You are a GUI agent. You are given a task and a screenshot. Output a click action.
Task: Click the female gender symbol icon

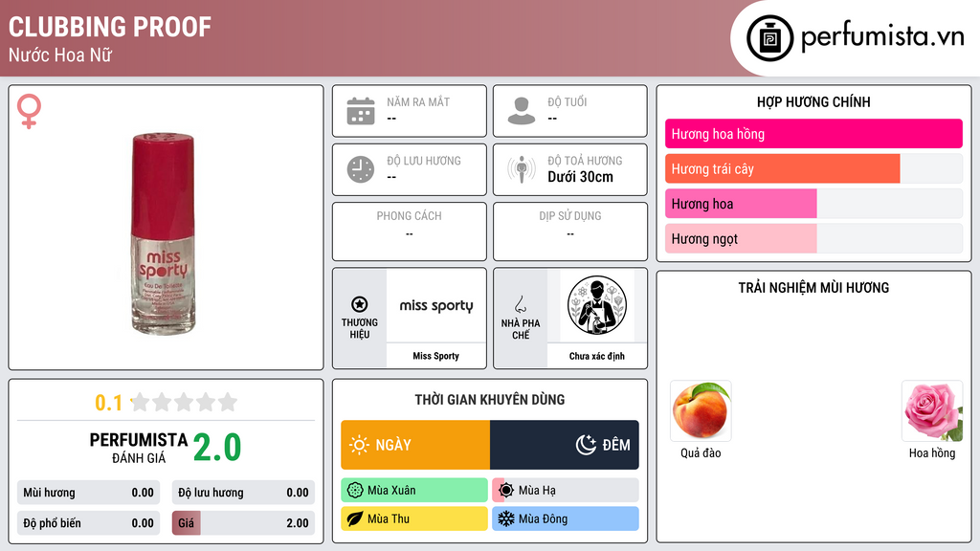coord(29,111)
